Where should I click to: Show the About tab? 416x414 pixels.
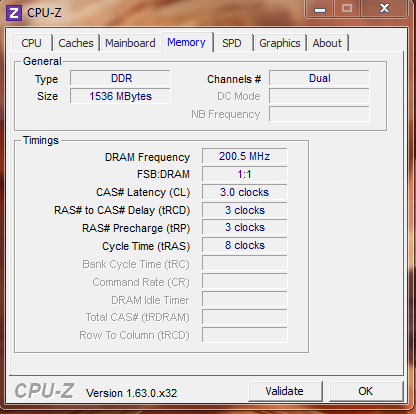coord(327,43)
